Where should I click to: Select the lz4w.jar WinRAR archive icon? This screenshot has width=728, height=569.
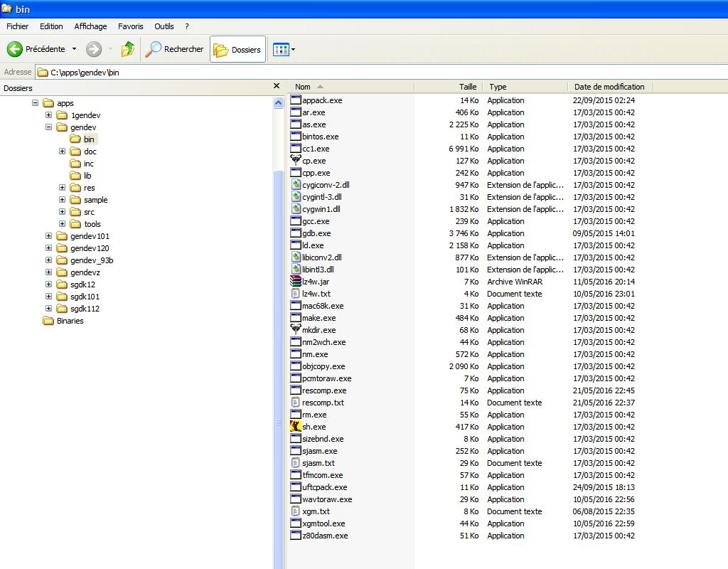click(x=296, y=282)
